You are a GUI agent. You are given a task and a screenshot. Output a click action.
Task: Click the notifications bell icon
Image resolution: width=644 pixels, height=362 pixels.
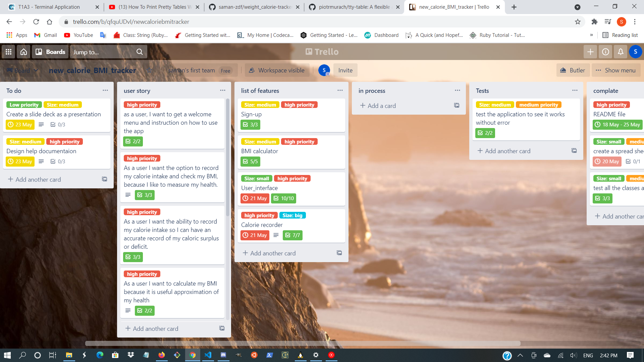pos(621,52)
